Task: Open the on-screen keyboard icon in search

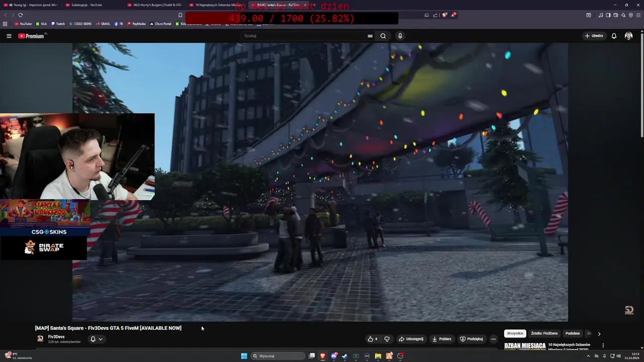Action: tap(370, 36)
